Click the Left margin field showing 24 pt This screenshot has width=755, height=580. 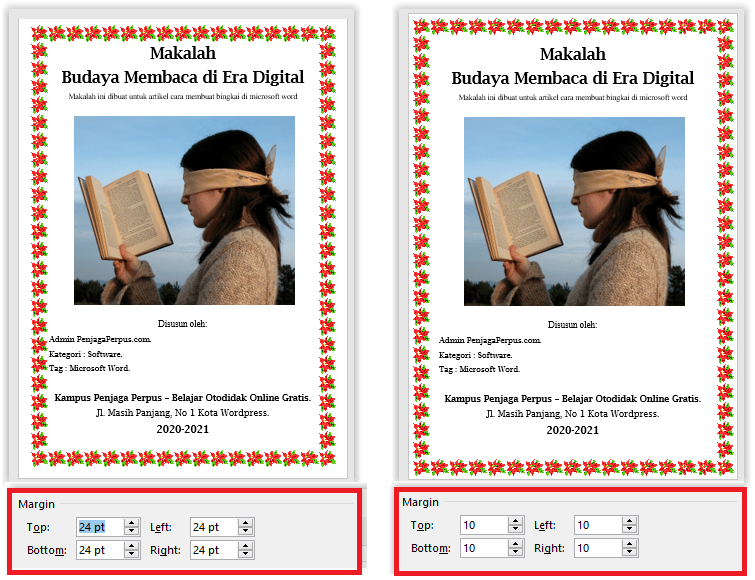click(x=214, y=527)
